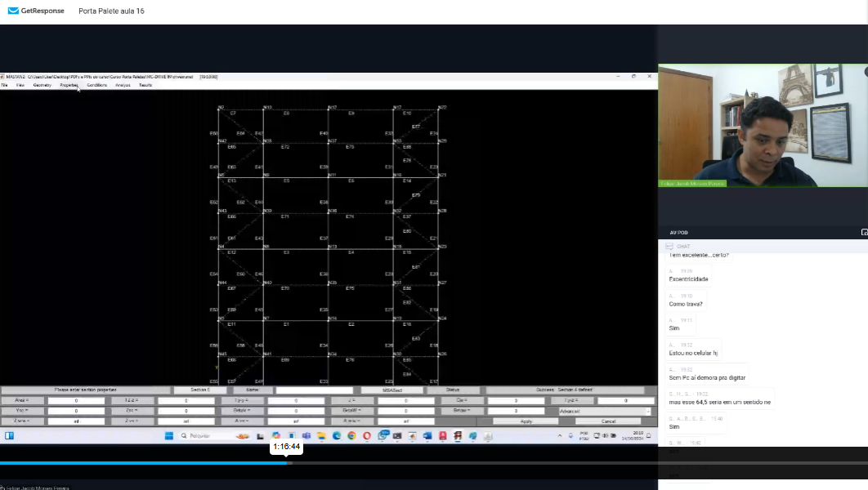Show hidden system tray icons chevron
Image resolution: width=868 pixels, height=490 pixels.
[560, 436]
